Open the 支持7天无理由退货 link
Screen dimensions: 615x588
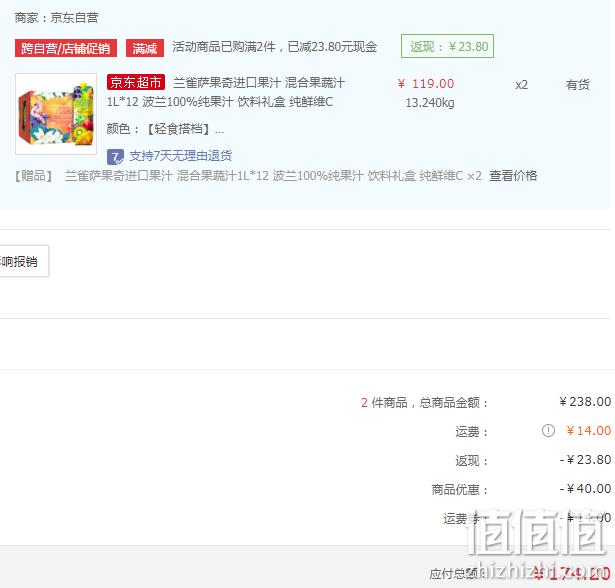point(180,156)
